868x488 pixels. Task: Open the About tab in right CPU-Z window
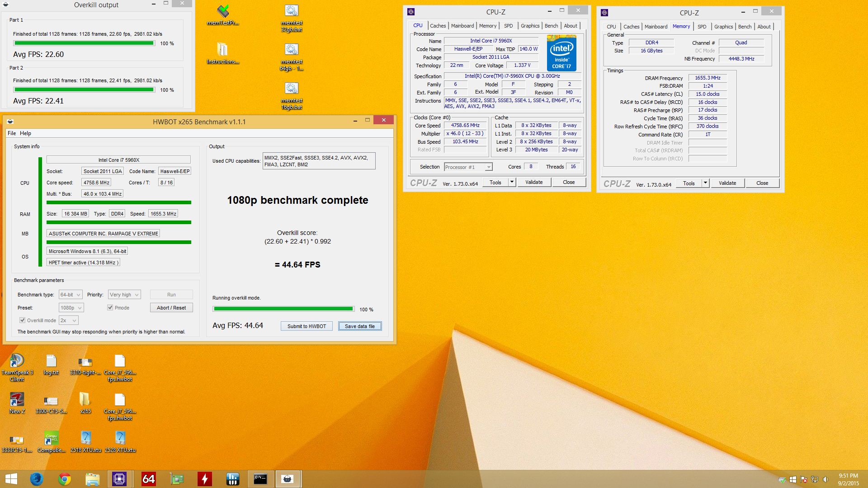[764, 27]
